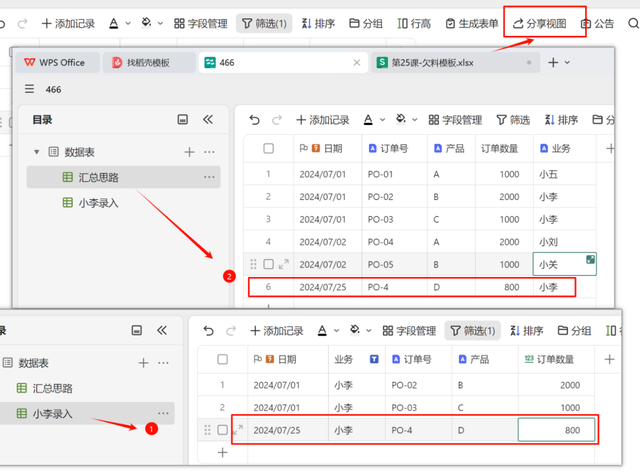Toggle checkbox on the 2024/07/25 row in bottom table
Screen dimensions: 640x475
click(222, 430)
